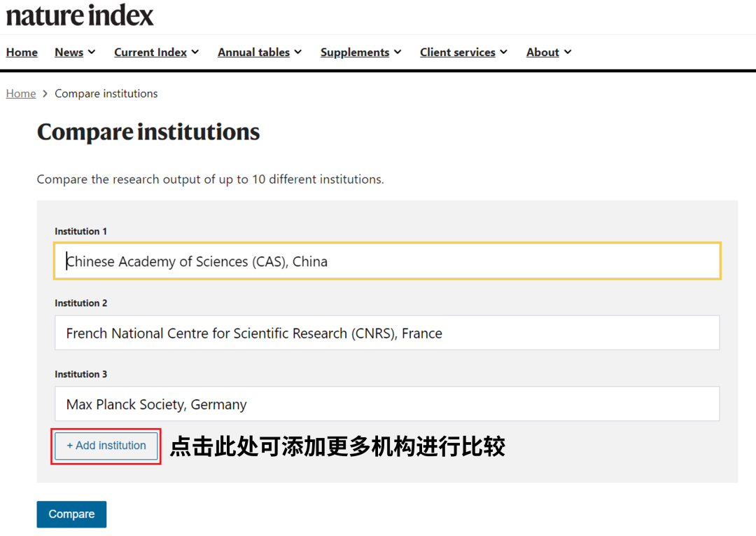Click the Compare institutions breadcrumb text
Viewport: 756px width, 536px height.
106,94
